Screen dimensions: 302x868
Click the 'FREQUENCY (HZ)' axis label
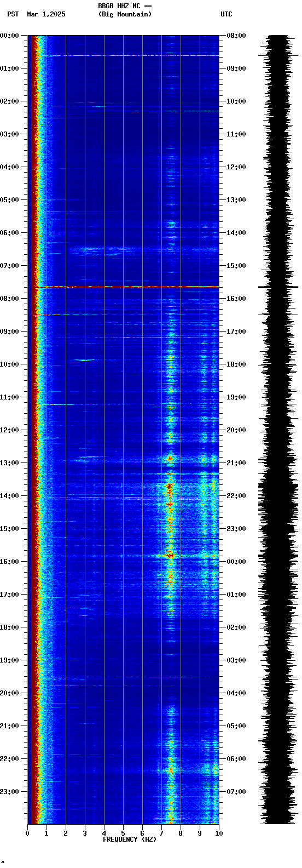(x=130, y=840)
